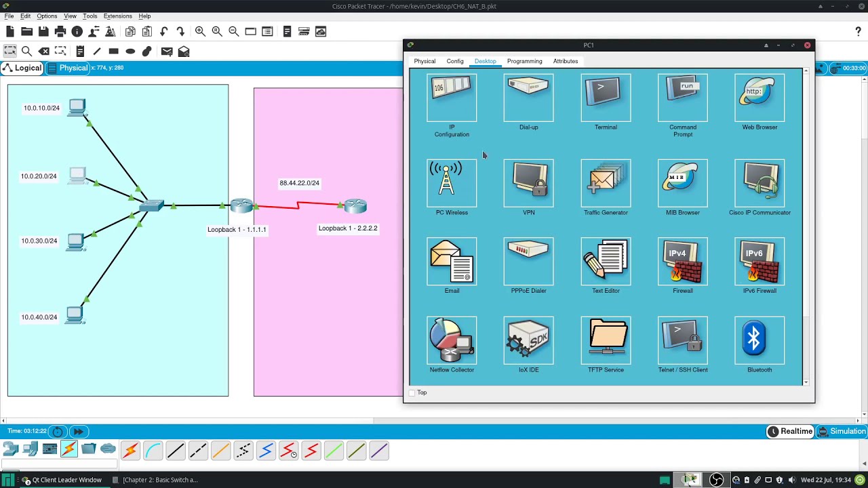Switch to the Config tab in PC1

coord(455,61)
